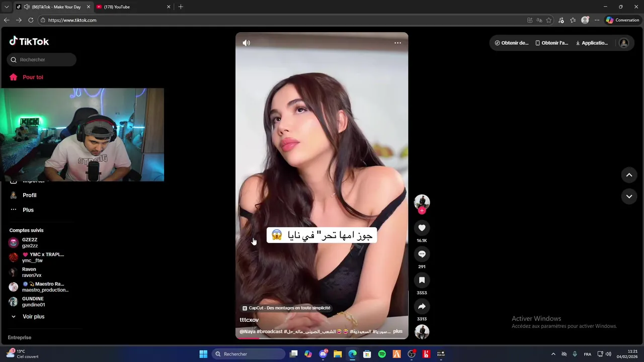Mute the TikTok video sound
The width and height of the screenshot is (644, 362).
coord(246,43)
